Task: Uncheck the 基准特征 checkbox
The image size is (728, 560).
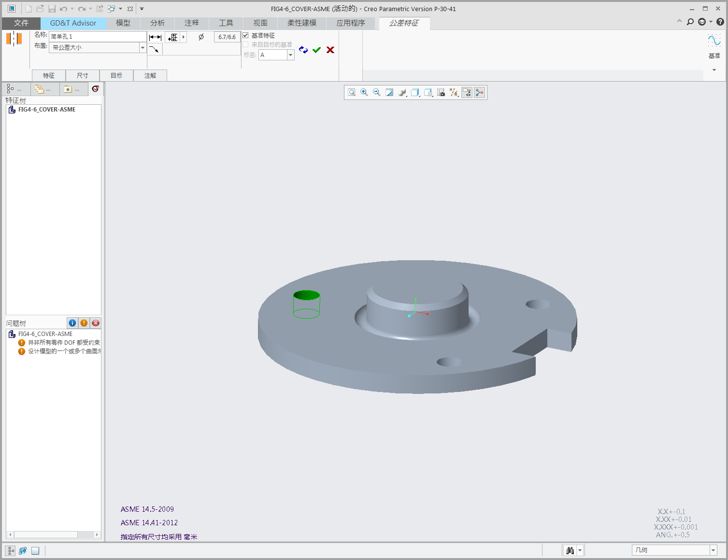Action: tap(245, 35)
